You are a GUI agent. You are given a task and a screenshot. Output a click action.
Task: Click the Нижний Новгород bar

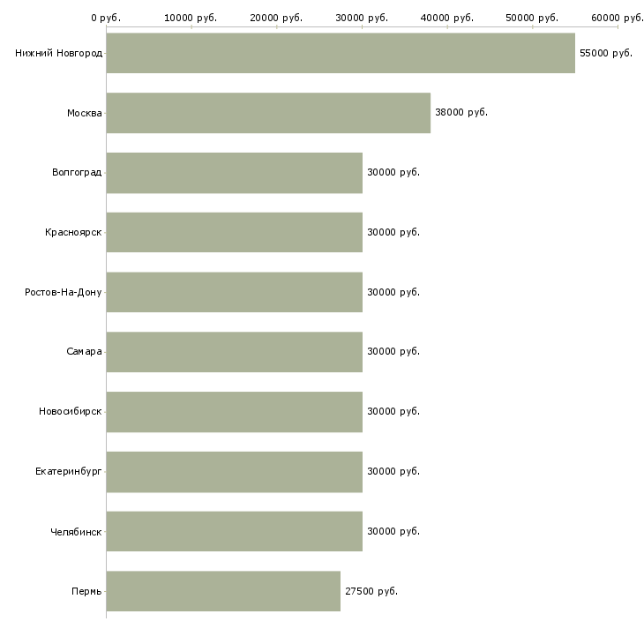pyautogui.click(x=341, y=53)
